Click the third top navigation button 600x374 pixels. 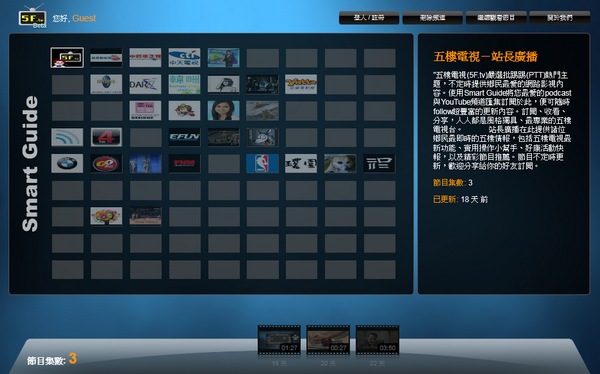496,18
